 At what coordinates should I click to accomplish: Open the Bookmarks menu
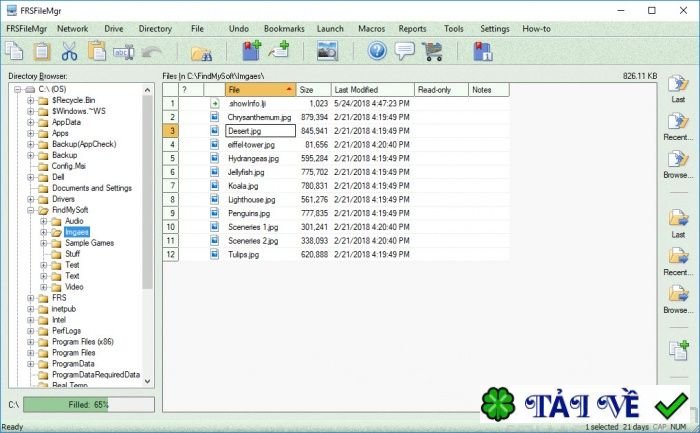point(284,29)
